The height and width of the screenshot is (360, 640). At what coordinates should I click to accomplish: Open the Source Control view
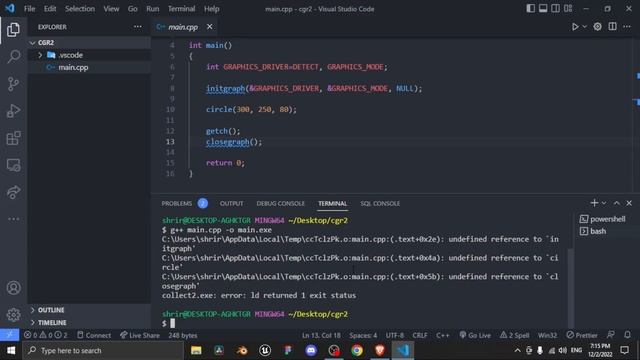pos(13,84)
